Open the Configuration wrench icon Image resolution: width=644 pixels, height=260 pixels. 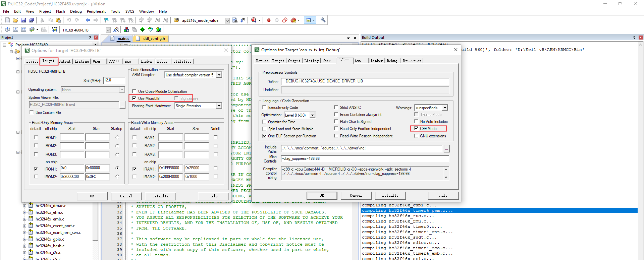(323, 20)
